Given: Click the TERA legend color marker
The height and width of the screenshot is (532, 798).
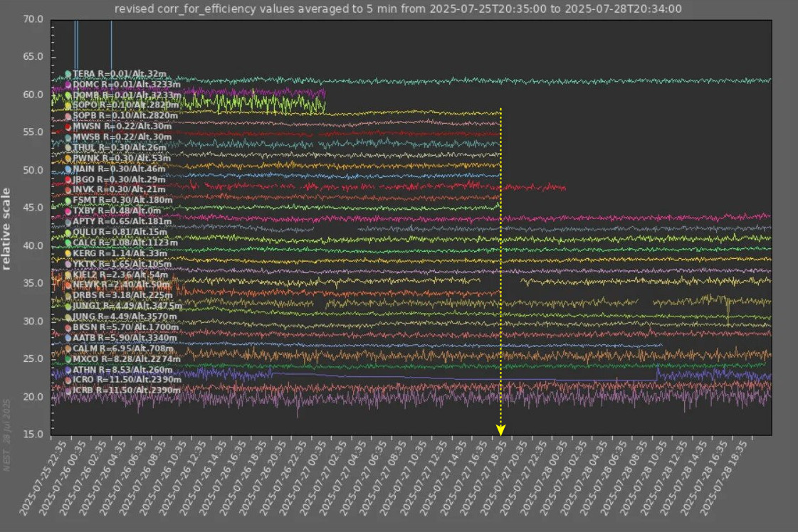Looking at the screenshot, I should tap(68, 74).
